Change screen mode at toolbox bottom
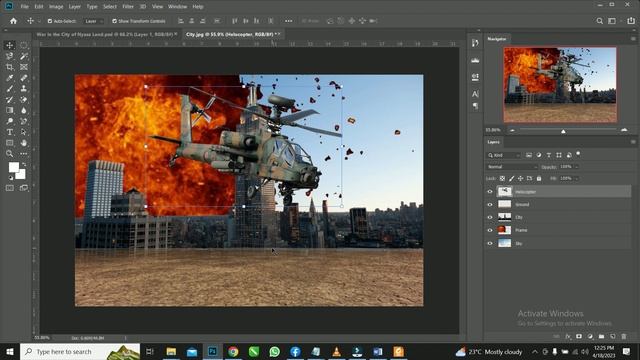Viewport: 640px width, 360px height. [x=24, y=188]
